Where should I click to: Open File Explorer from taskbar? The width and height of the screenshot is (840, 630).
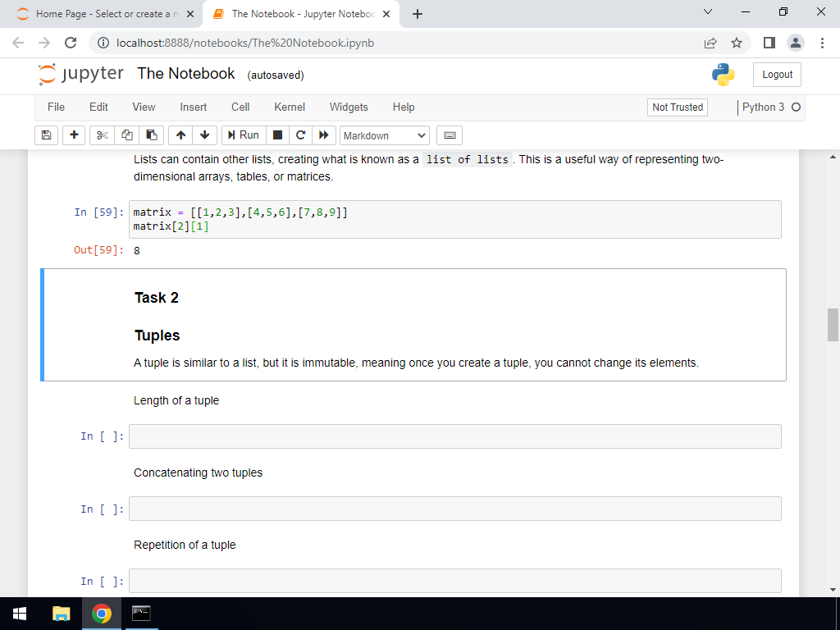click(61, 614)
